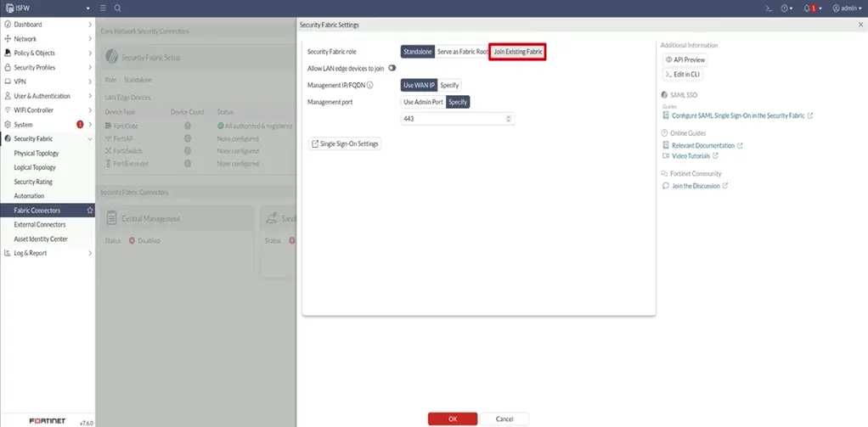Click the FortiGate device count icon
The image size is (868, 427).
[188, 126]
